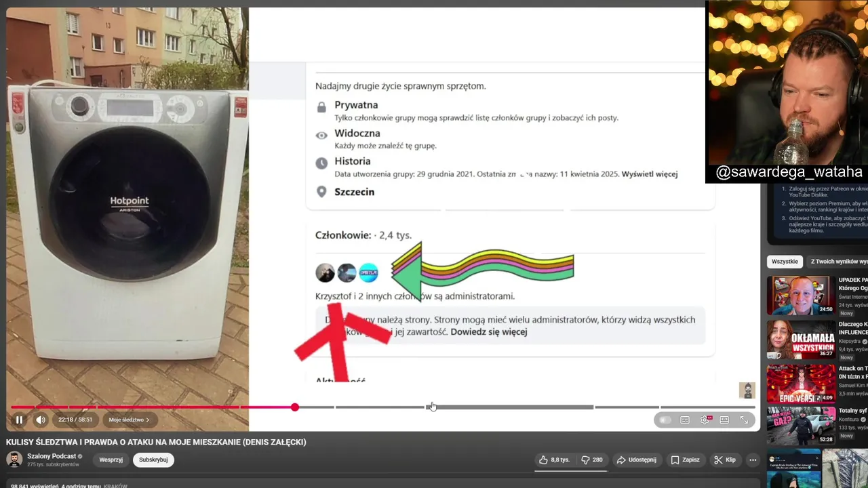Image resolution: width=868 pixels, height=488 pixels.
Task: Open the Szalony Podcast channel name
Action: pyautogui.click(x=52, y=456)
